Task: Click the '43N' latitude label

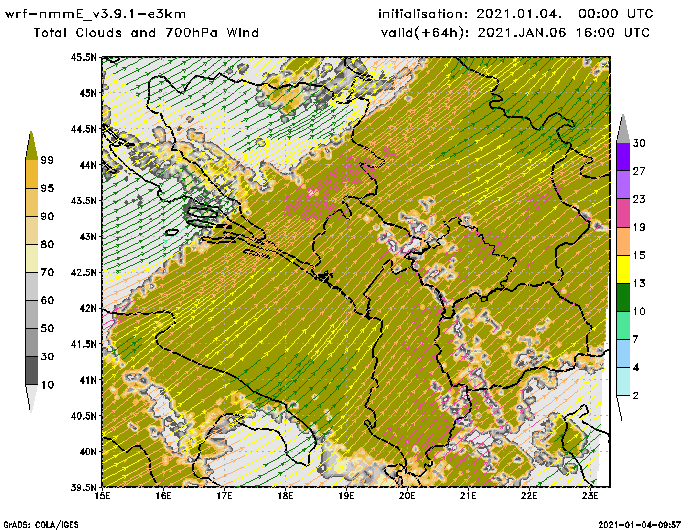Action: pyautogui.click(x=88, y=236)
